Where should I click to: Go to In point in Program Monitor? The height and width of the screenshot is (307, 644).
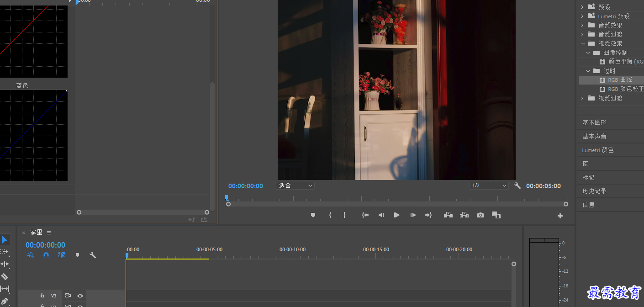point(365,215)
